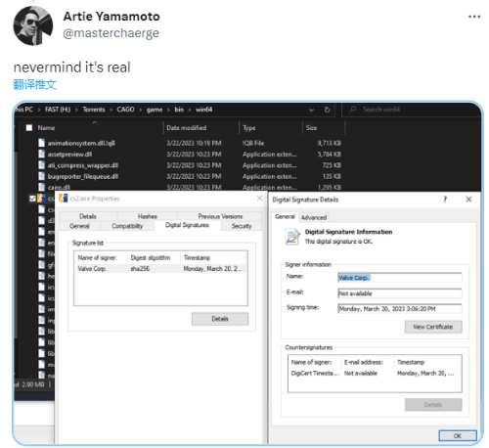Confirm with the OK button
Screen dimensions: 489x448
[x=458, y=436]
